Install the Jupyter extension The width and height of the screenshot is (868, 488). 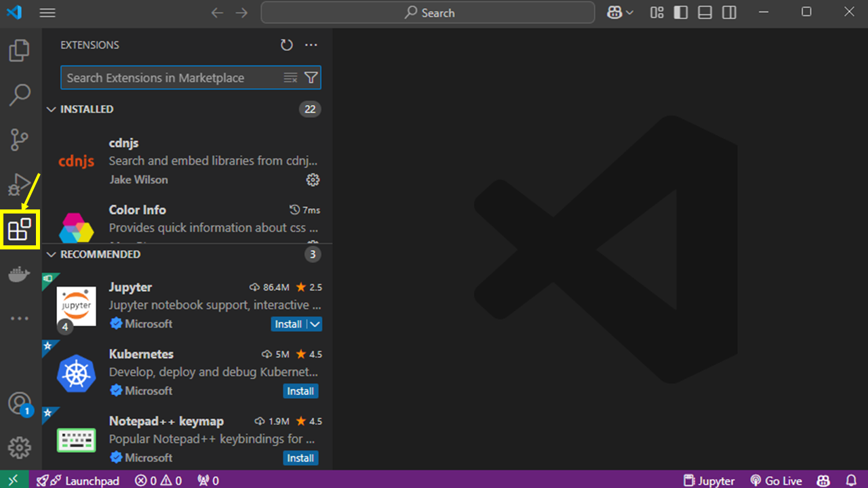[x=288, y=324]
